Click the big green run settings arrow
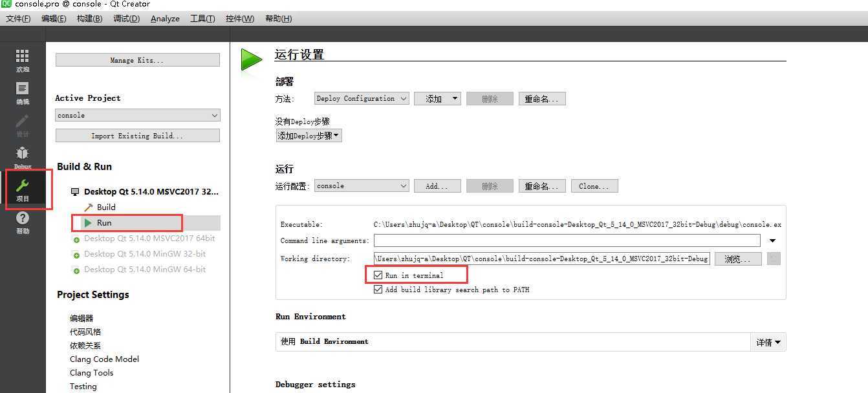The width and height of the screenshot is (868, 393). point(252,59)
